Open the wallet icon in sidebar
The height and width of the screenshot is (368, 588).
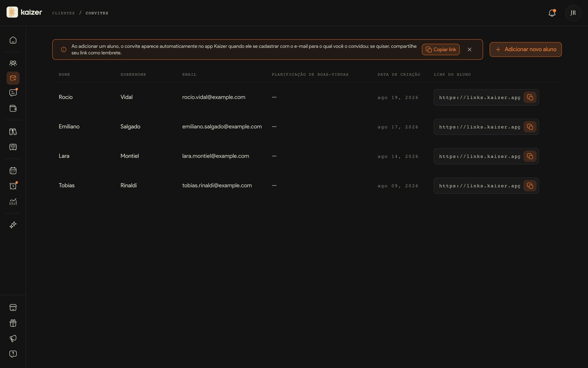(13, 108)
